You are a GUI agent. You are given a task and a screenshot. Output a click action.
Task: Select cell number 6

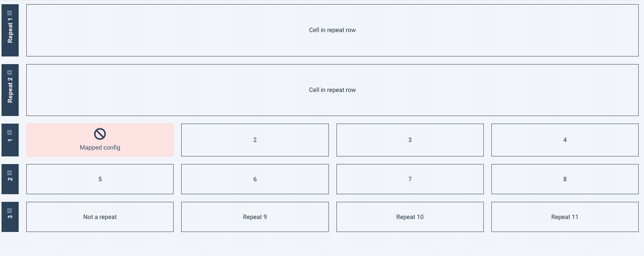255,179
